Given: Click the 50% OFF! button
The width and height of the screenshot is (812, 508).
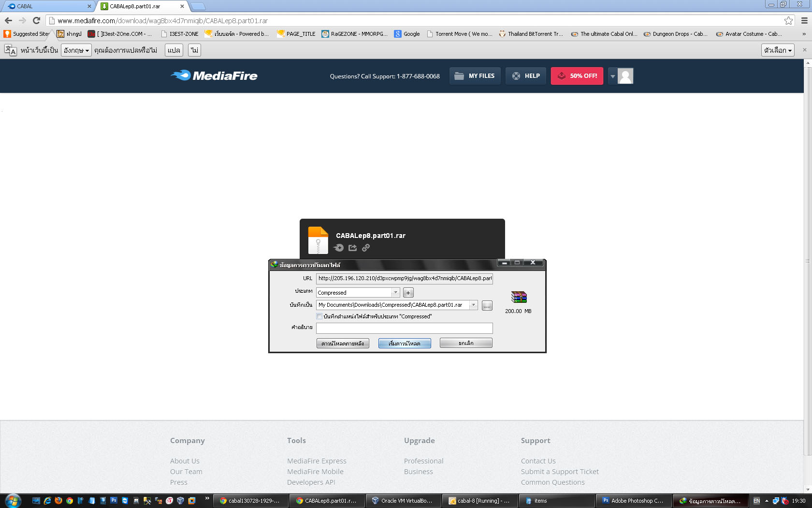Looking at the screenshot, I should coord(577,76).
